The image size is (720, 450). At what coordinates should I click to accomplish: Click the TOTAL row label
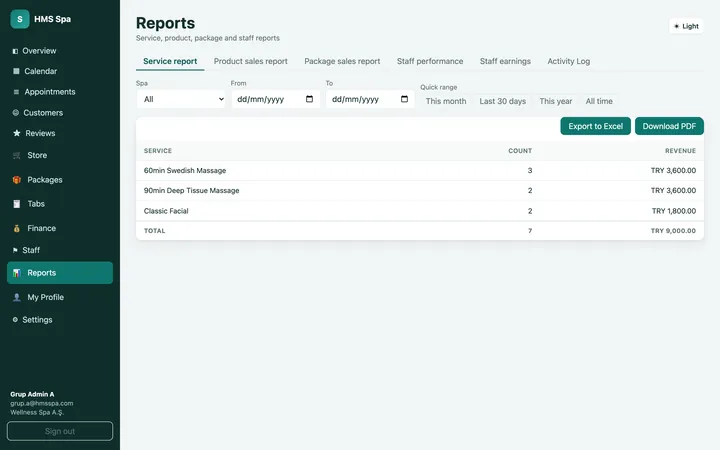point(154,231)
